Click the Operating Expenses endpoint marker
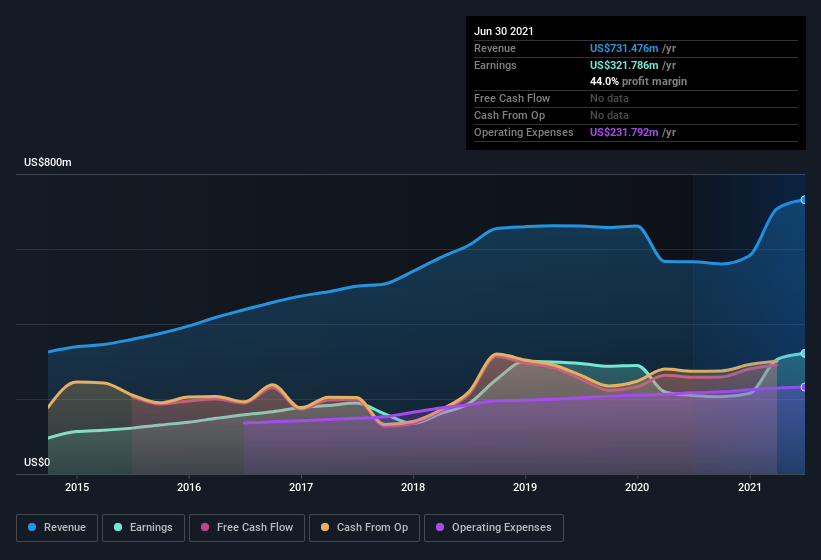821x560 pixels. coord(804,387)
